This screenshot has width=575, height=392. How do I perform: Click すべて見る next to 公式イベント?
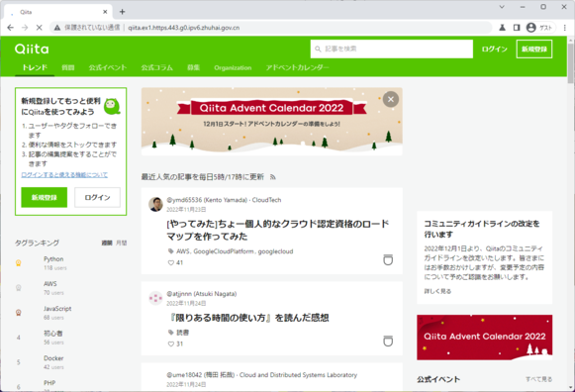[x=538, y=379]
